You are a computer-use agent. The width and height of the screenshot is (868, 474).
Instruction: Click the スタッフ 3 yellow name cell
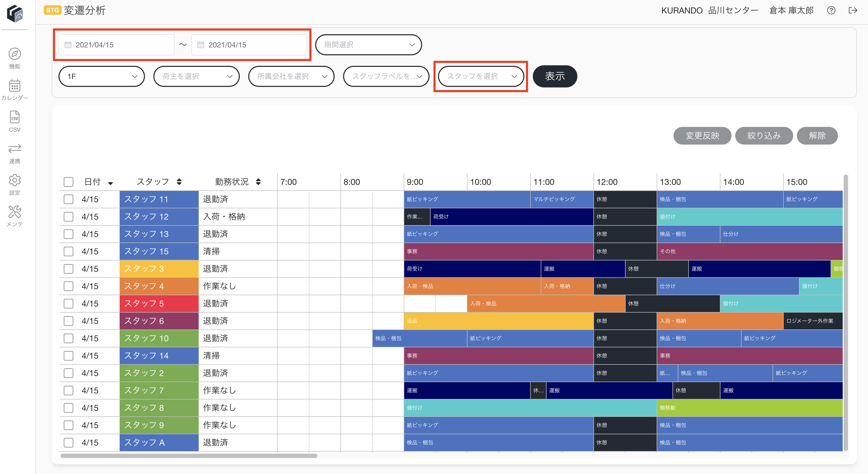coord(159,269)
